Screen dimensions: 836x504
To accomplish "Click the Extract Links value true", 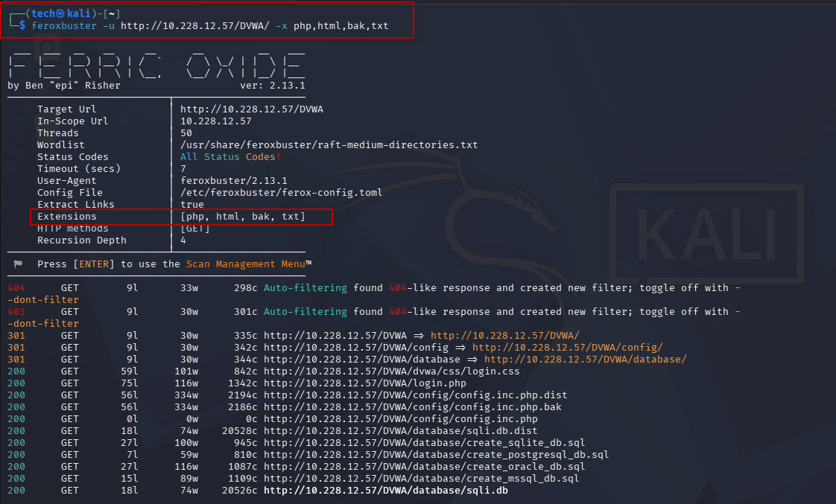I will [x=192, y=204].
